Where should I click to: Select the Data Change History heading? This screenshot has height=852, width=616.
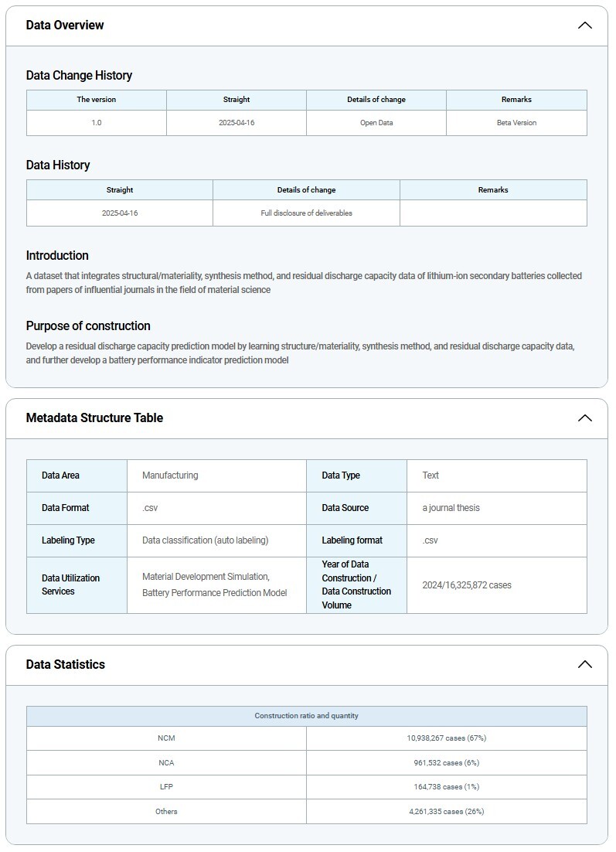tap(79, 76)
